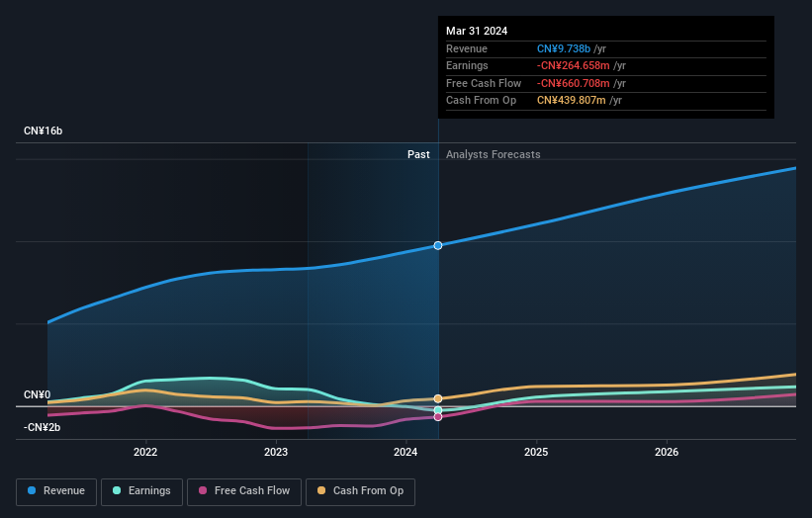The image size is (812, 518).
Task: Click the -CN¥264.658m earnings value
Action: tap(574, 65)
